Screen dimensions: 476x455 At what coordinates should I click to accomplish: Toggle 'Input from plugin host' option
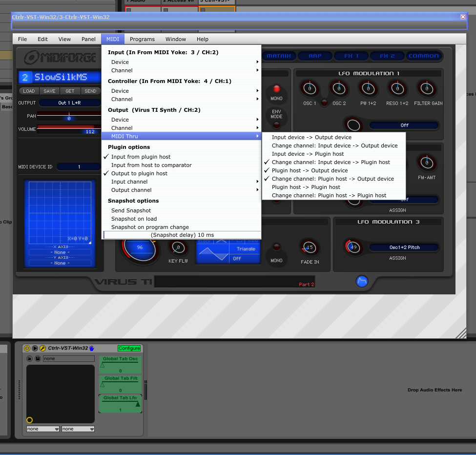coord(141,157)
